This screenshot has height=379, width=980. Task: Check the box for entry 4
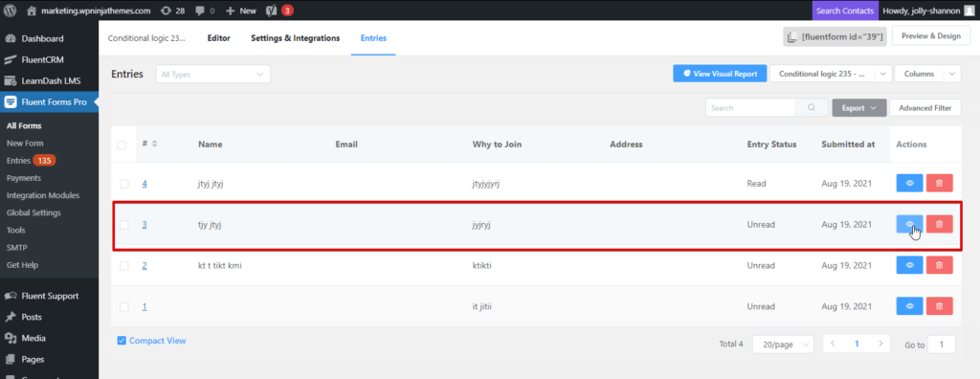123,184
